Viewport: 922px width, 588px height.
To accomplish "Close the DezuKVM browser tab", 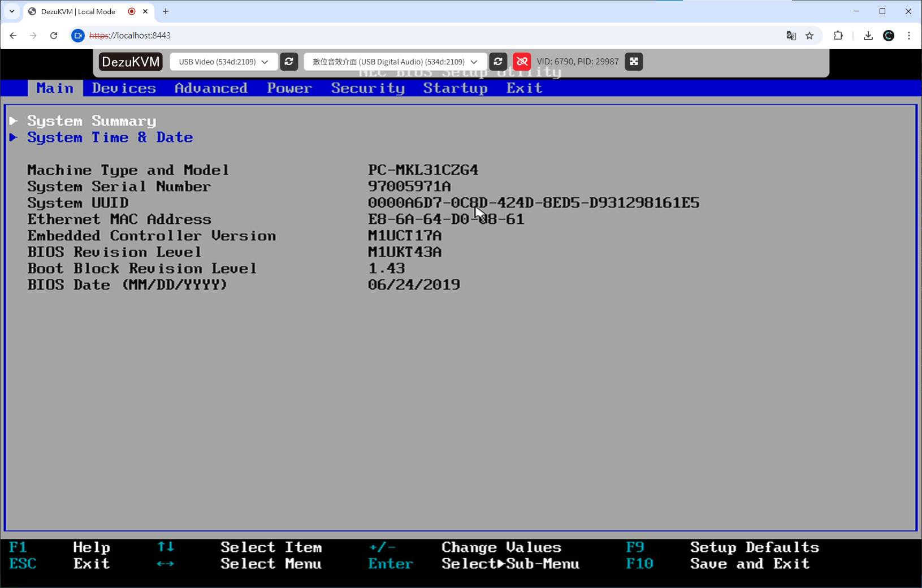I will point(146,11).
